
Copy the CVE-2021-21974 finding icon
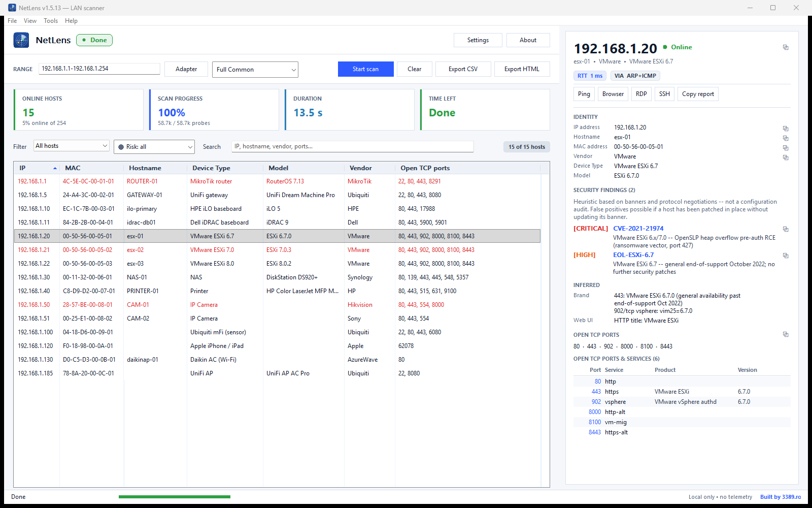click(786, 229)
